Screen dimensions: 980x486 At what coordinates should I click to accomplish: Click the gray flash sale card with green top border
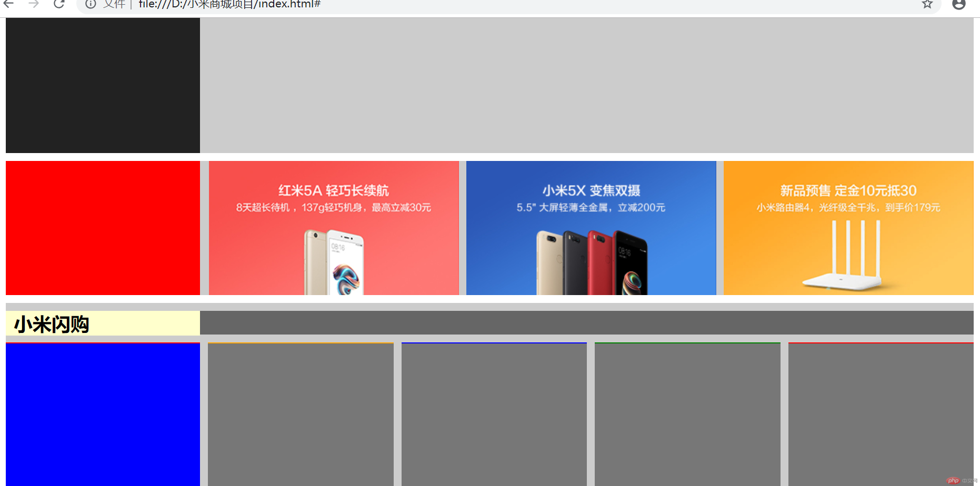point(687,414)
